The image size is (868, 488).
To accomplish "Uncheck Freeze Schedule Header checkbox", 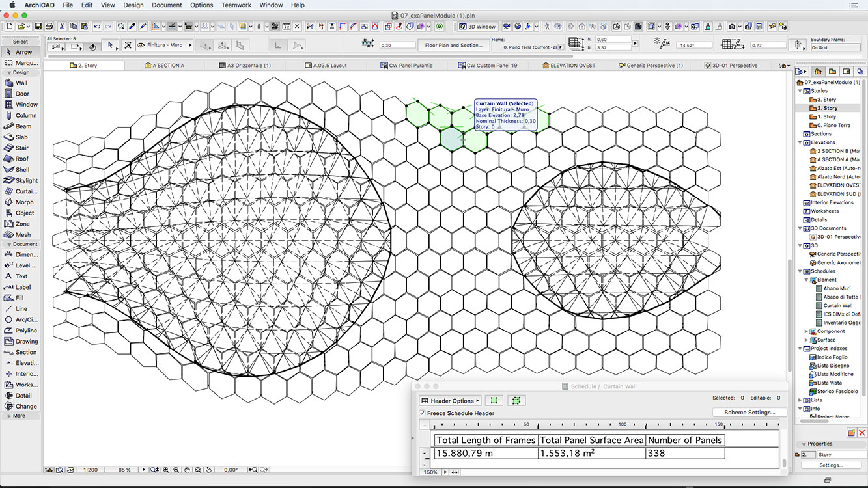I will click(423, 413).
